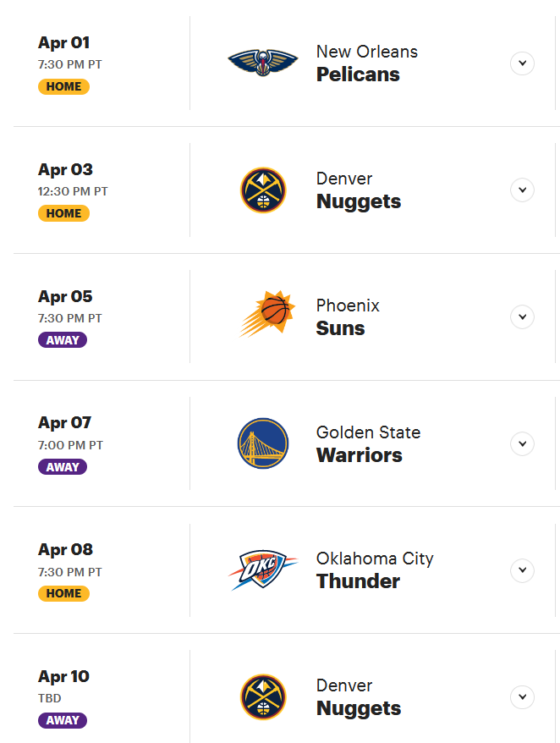
Task: Click the Golden State Warriors logo
Action: click(x=263, y=443)
